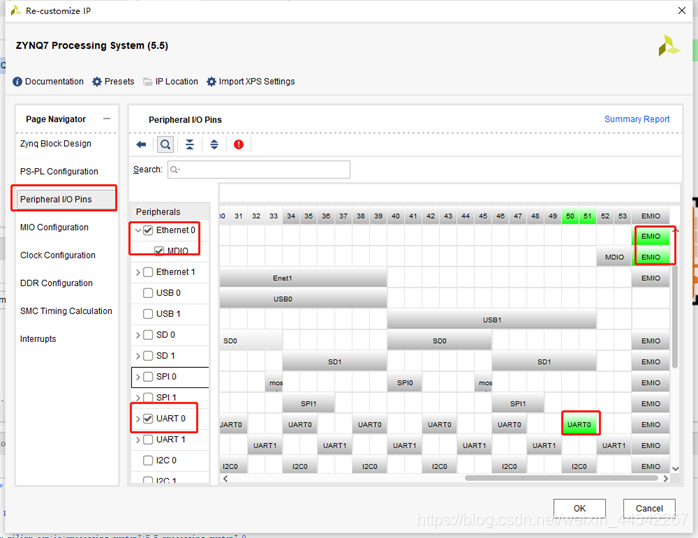Select the green UART0 pin block
This screenshot has height=538, width=698.
click(x=579, y=424)
